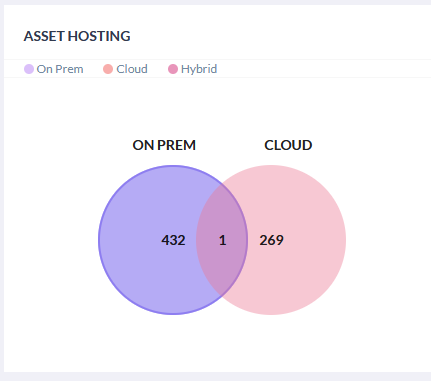The image size is (431, 381).
Task: Toggle the On Prem lavender legend dot
Action: tap(29, 69)
